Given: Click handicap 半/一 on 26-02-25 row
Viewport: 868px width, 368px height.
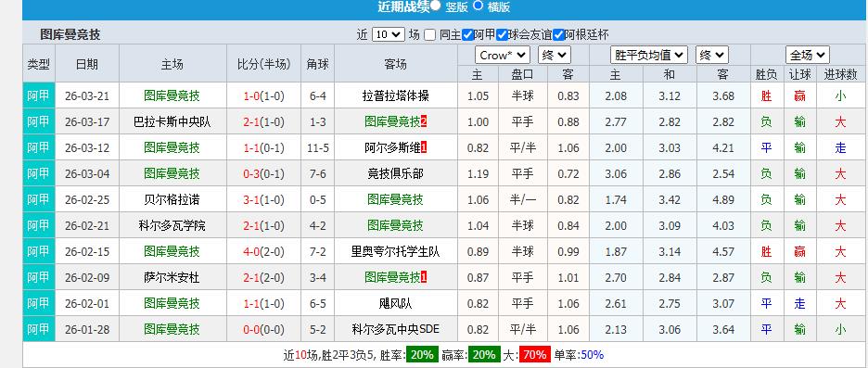Looking at the screenshot, I should point(523,200).
